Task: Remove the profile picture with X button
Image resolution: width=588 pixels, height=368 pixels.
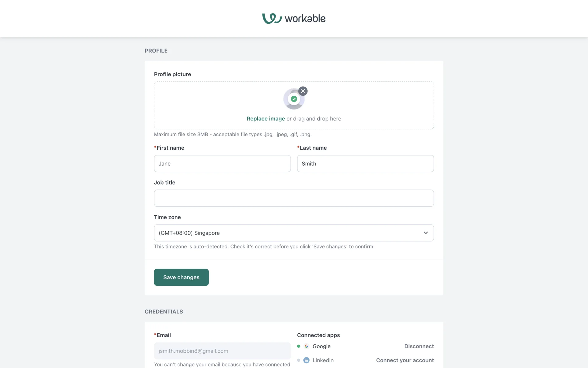Action: tap(303, 91)
